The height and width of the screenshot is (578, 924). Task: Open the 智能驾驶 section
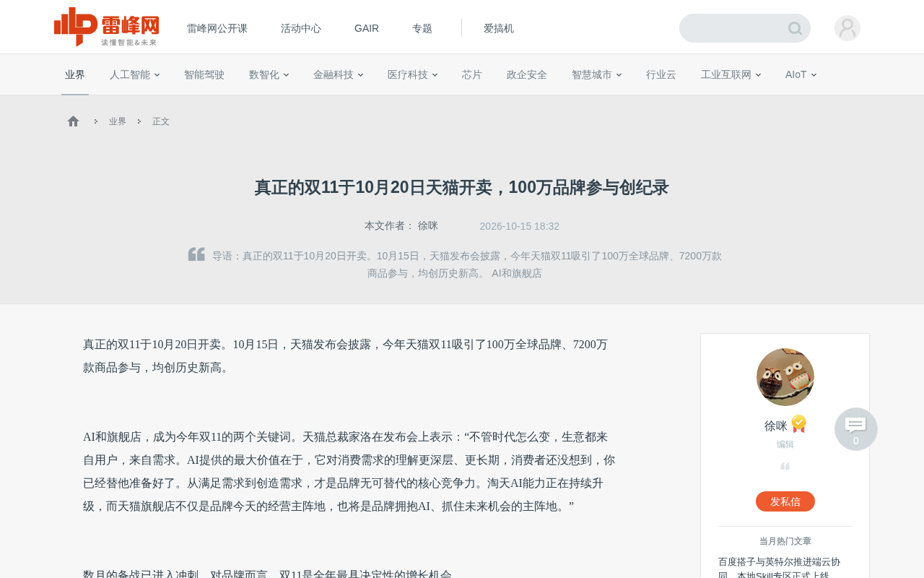204,74
